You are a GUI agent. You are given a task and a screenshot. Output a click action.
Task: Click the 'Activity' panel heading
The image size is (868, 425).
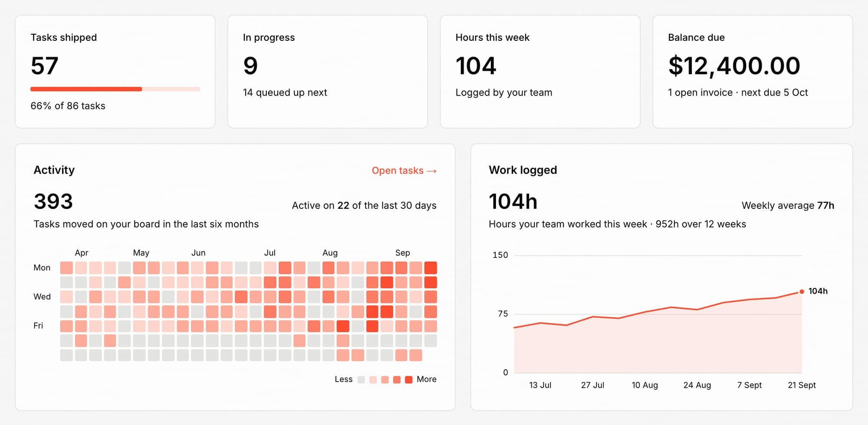click(x=54, y=170)
